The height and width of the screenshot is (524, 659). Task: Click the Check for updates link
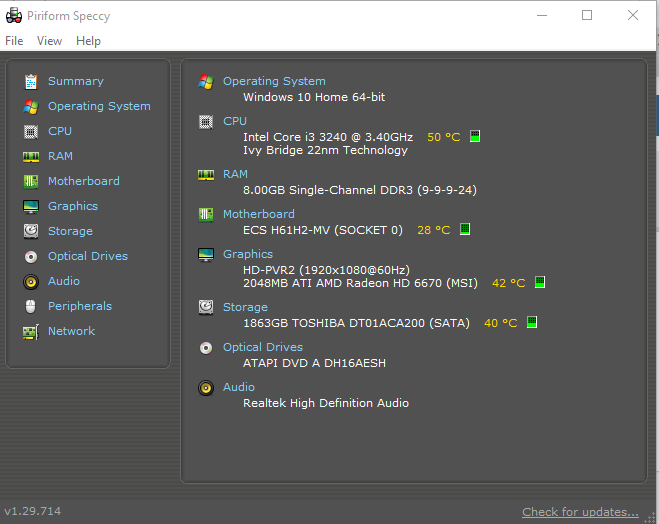pos(580,512)
